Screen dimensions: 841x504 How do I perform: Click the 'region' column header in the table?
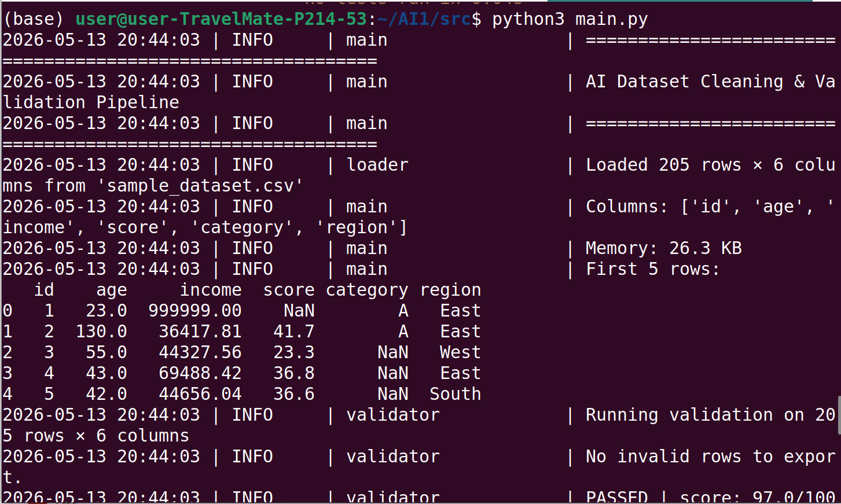450,290
